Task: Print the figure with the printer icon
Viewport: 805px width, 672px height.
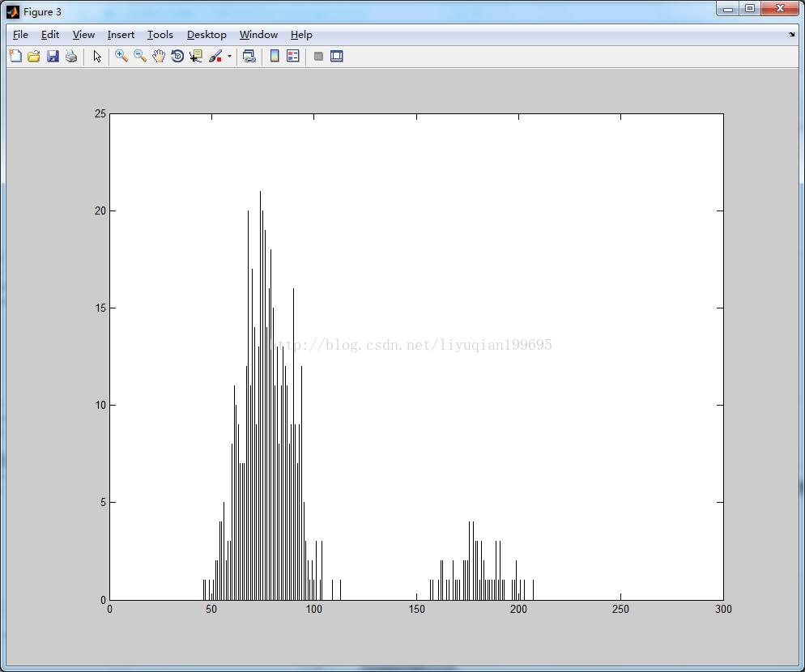Action: 71,56
